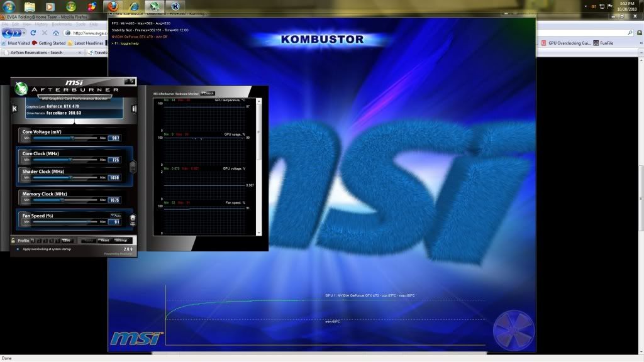The height and width of the screenshot is (362, 644).
Task: Click Save to store current Afterburner profile
Action: click(65, 240)
